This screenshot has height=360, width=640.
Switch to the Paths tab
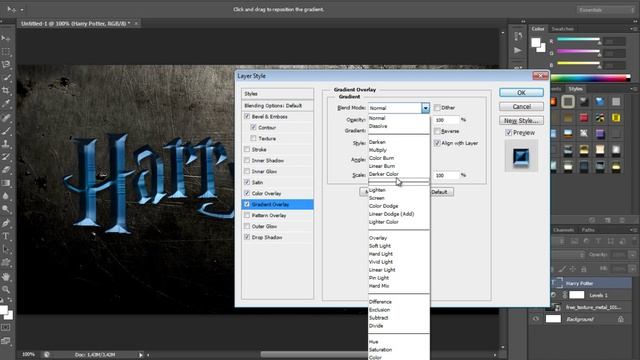(588, 230)
